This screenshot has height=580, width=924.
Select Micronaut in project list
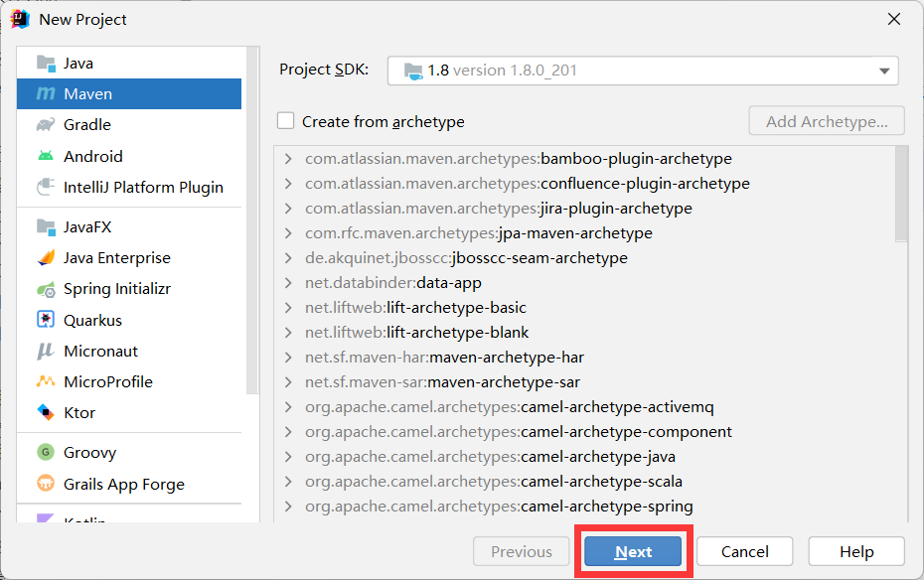129,351
